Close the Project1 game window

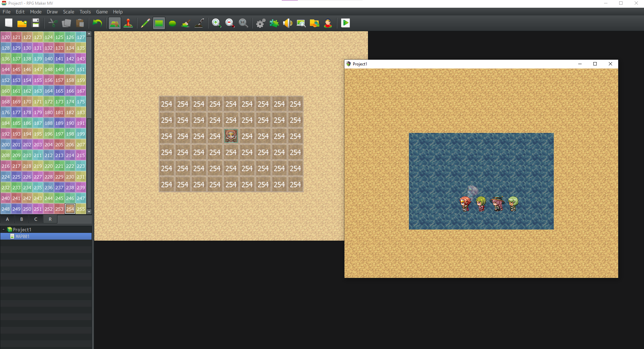click(x=610, y=64)
